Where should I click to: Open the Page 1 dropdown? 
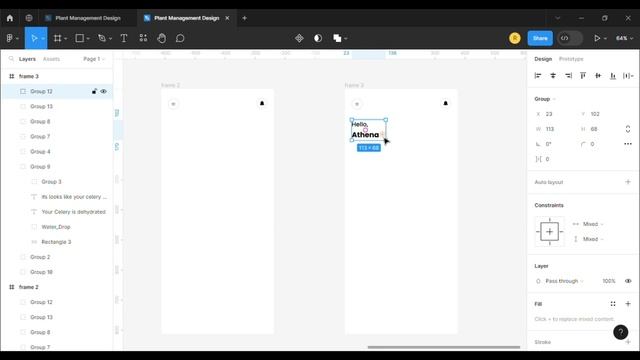click(x=94, y=59)
